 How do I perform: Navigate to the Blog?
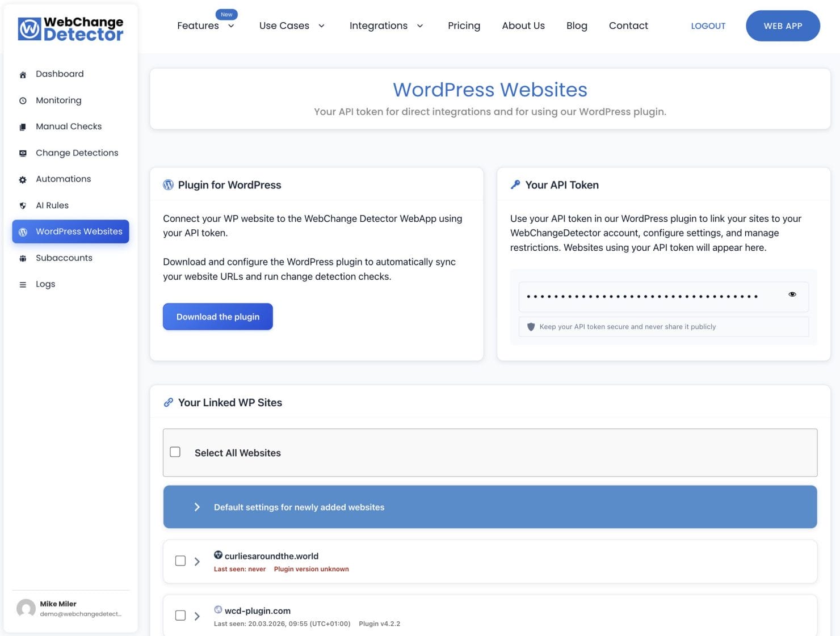pyautogui.click(x=577, y=26)
